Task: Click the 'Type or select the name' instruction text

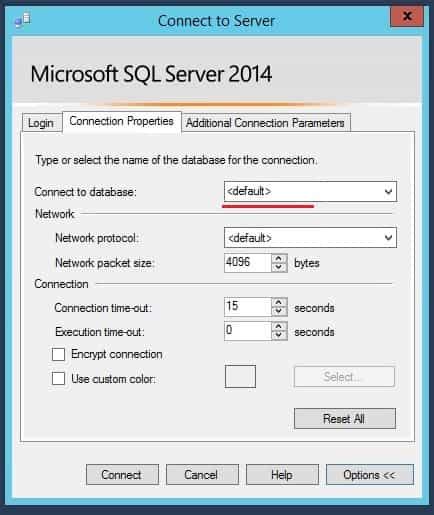Action: point(176,160)
